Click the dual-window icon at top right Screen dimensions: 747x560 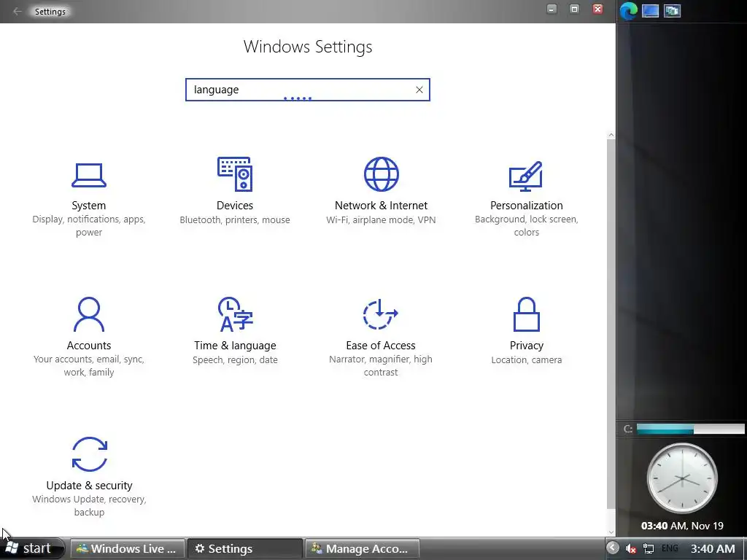(672, 10)
